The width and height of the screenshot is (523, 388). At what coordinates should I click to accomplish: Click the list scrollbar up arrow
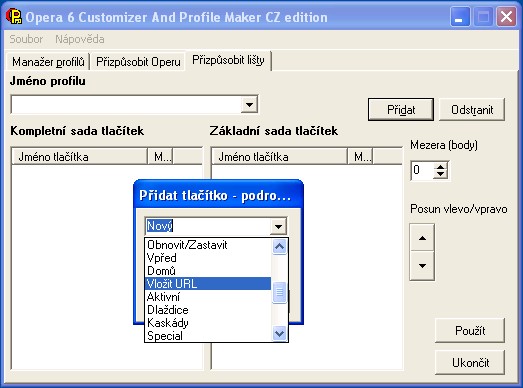pos(280,247)
